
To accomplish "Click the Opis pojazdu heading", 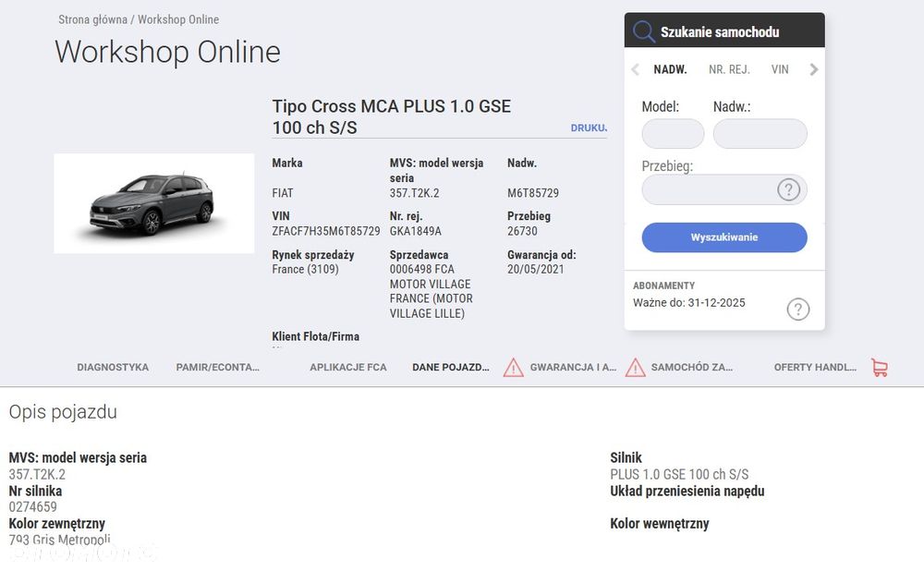I will (x=63, y=412).
